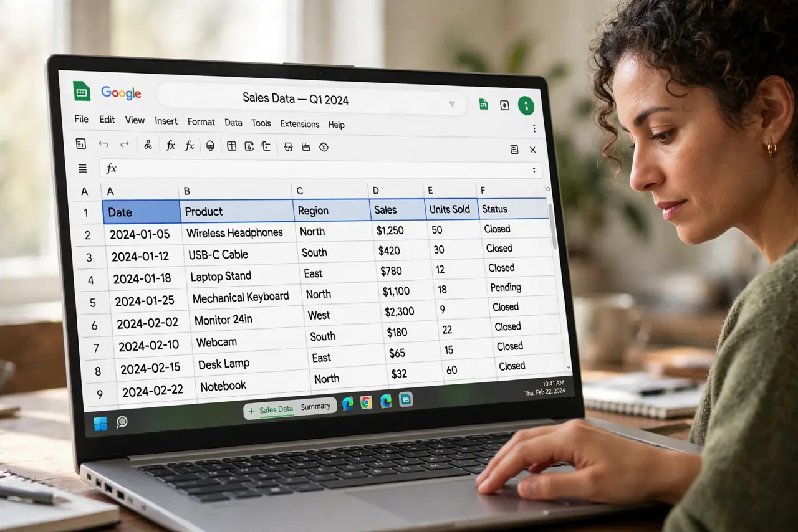Screen dimensions: 798x532
Task: Add a new sheet with plus icon
Action: click(x=251, y=411)
